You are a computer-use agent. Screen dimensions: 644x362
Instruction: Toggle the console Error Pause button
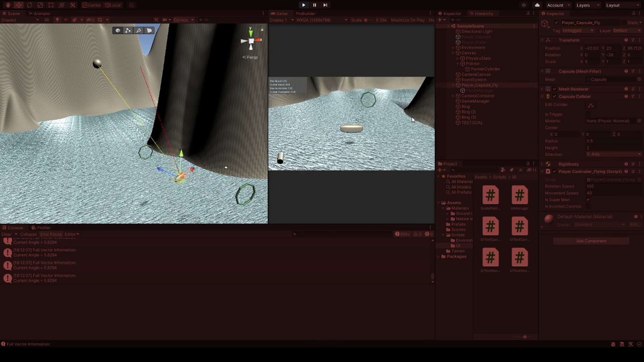tap(51, 234)
